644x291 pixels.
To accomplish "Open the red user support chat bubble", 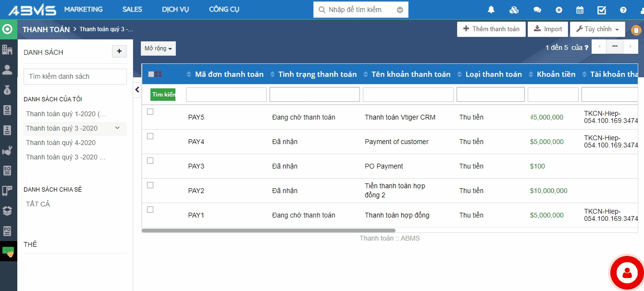I will (627, 273).
